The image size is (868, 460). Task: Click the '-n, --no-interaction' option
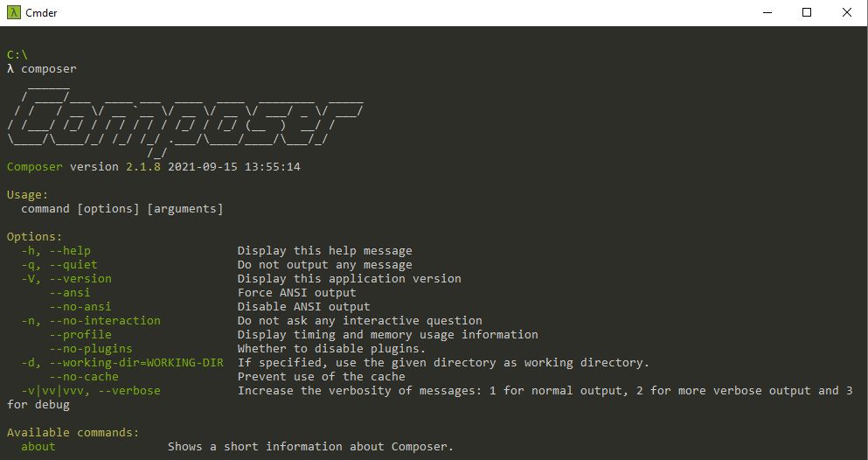click(x=91, y=320)
